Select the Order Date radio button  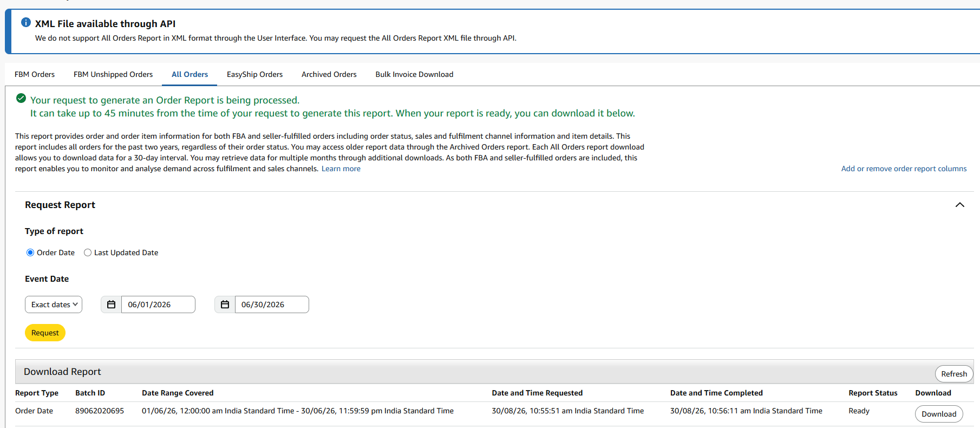[x=30, y=252]
